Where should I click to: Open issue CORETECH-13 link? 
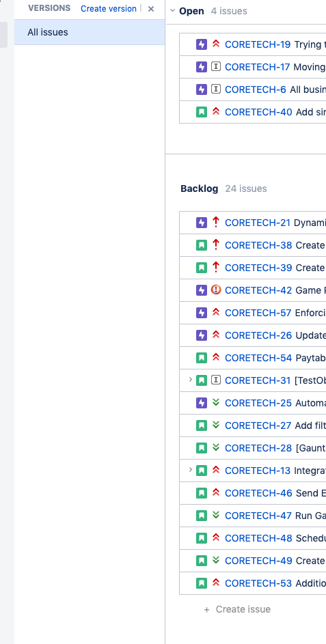258,471
